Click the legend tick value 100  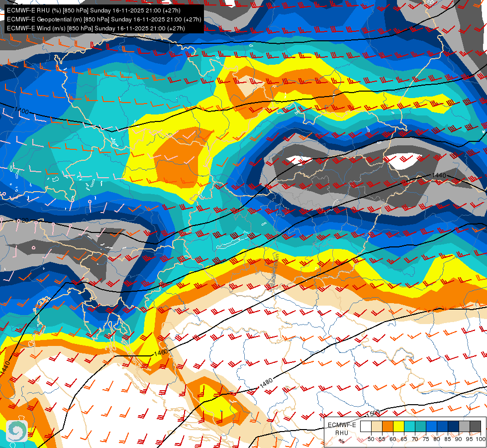pyautogui.click(x=480, y=440)
